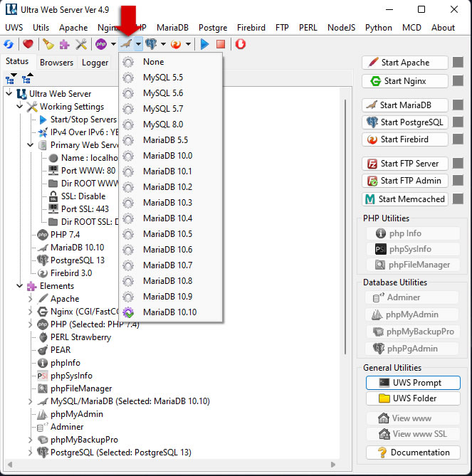Open the About menu
472x476 pixels.
pyautogui.click(x=443, y=28)
